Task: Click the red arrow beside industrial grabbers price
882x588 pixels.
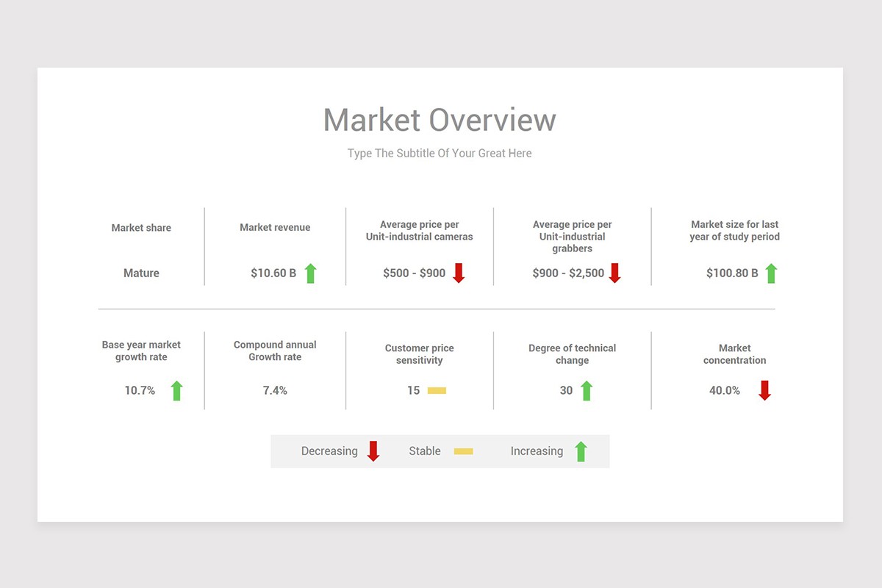Action: point(615,273)
